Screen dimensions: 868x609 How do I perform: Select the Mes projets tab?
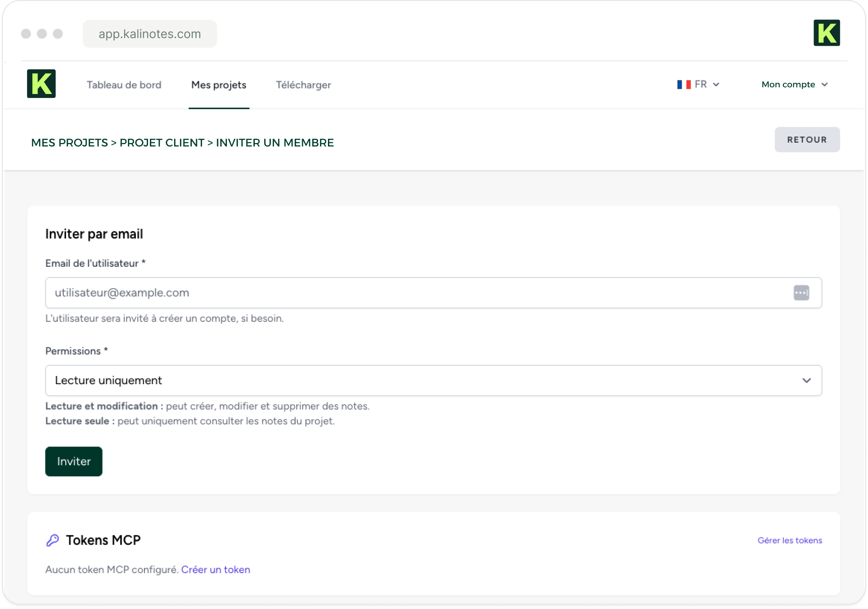219,85
